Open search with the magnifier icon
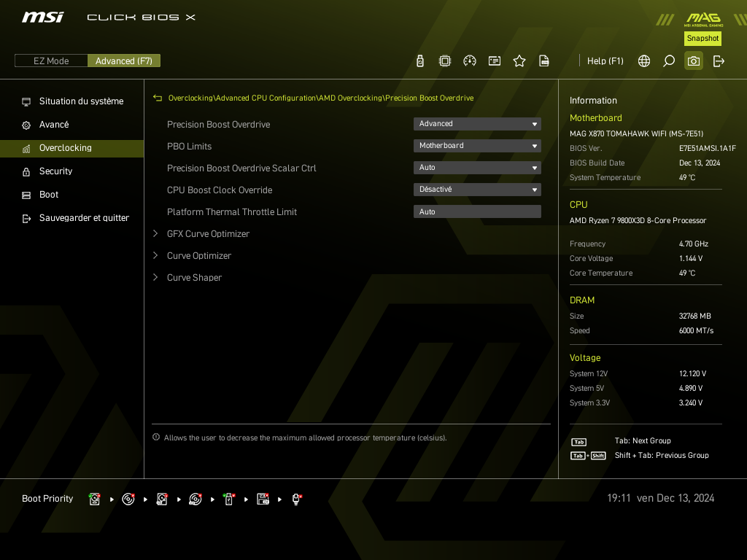This screenshot has height=560, width=747. 669,61
